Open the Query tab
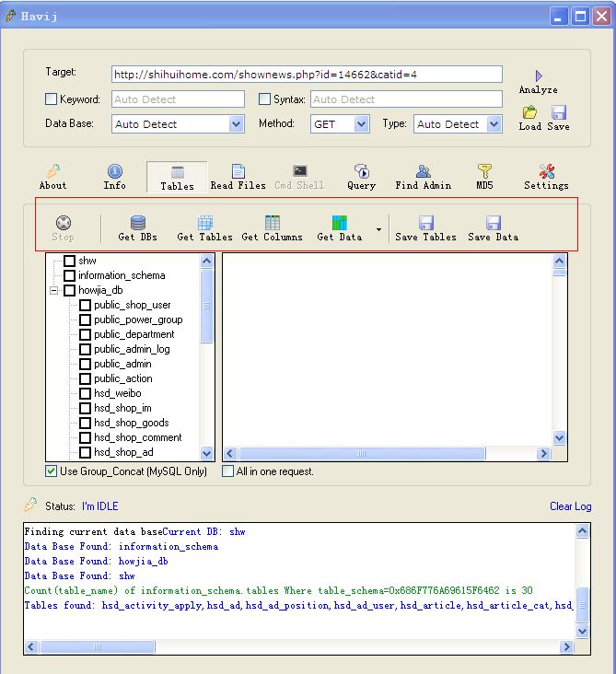This screenshot has height=674, width=616. tap(362, 177)
